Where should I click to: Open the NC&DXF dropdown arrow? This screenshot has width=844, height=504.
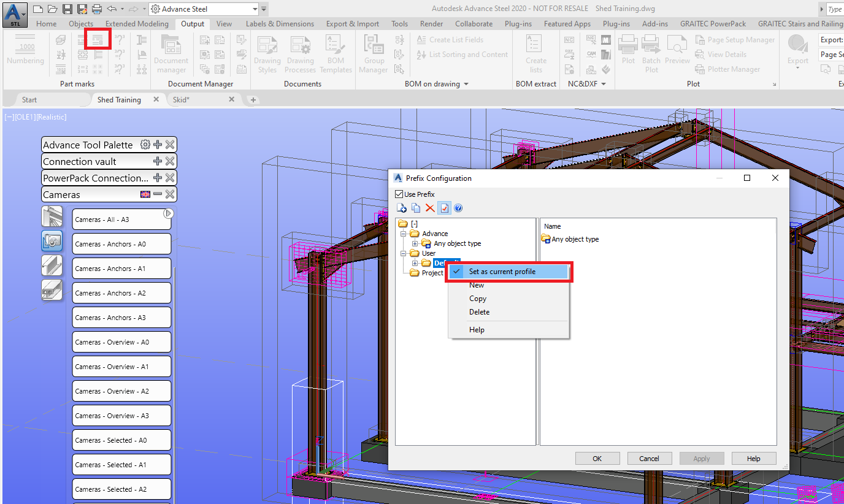tap(604, 83)
